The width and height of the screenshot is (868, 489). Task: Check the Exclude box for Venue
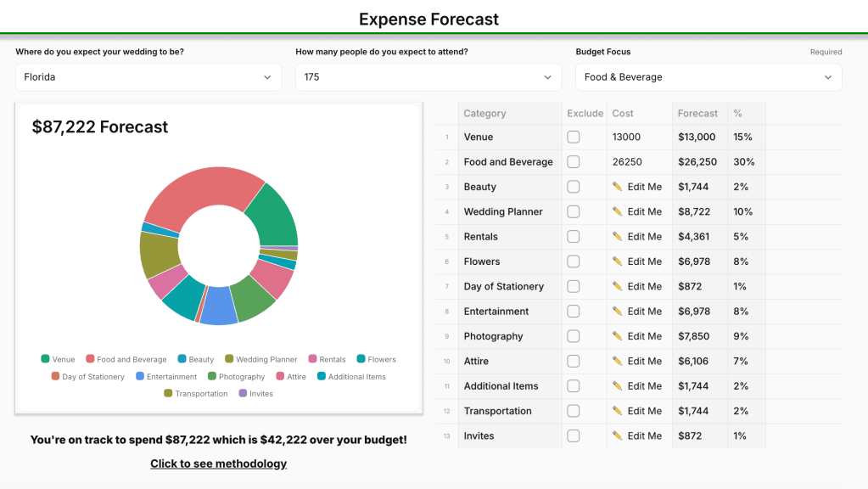pyautogui.click(x=574, y=137)
